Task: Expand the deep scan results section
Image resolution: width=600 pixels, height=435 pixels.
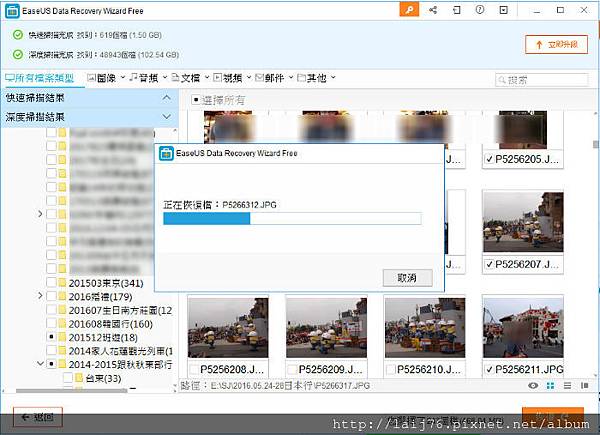Action: tap(166, 116)
